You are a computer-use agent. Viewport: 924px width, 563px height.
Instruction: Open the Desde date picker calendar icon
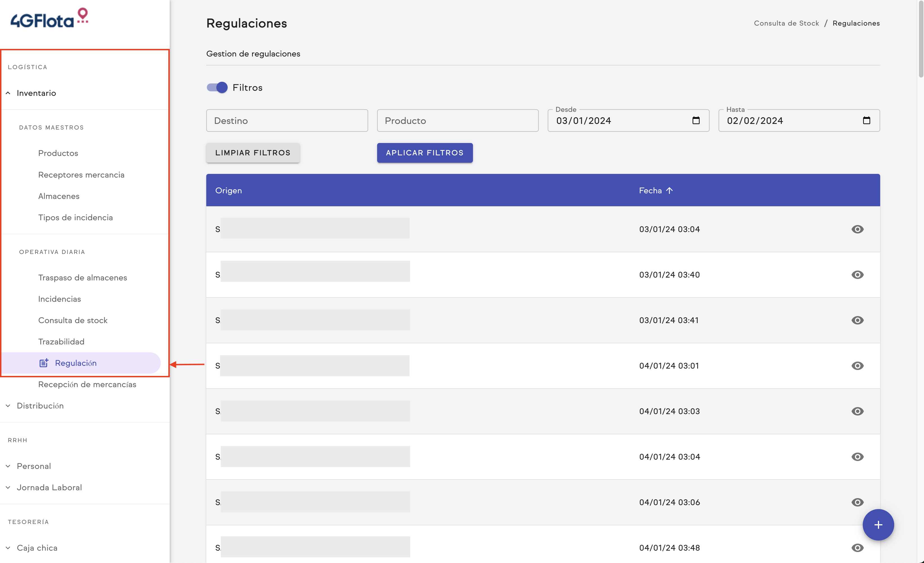click(x=696, y=120)
